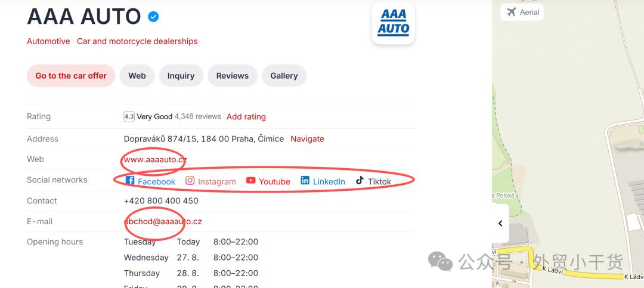Image resolution: width=644 pixels, height=288 pixels.
Task: Click the LinkedIn text link
Action: [329, 182]
